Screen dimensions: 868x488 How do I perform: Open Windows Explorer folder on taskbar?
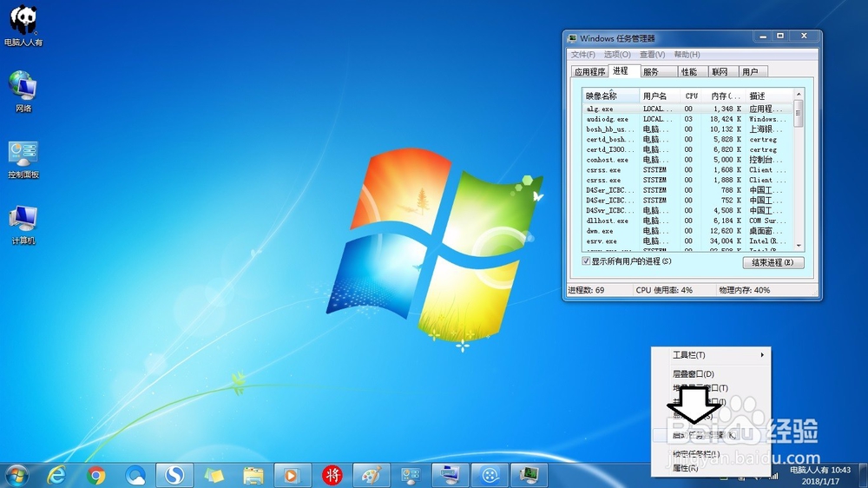[253, 475]
